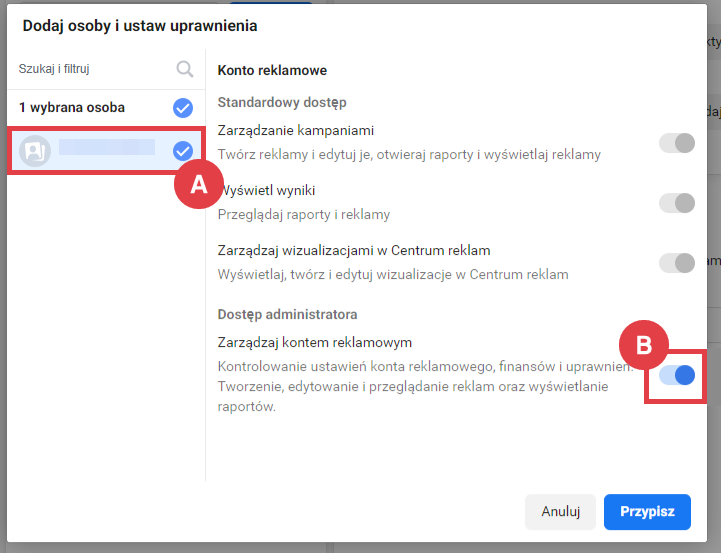Viewport: 721px width, 553px height.
Task: Click the search magnifier icon
Action: click(x=184, y=69)
